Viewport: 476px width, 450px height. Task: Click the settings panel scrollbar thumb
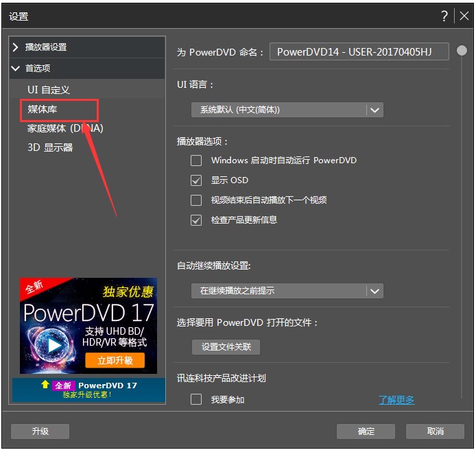(x=462, y=50)
